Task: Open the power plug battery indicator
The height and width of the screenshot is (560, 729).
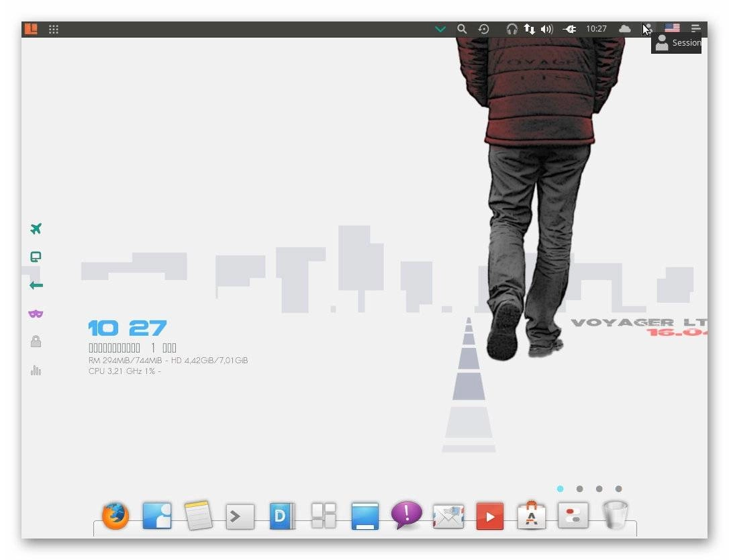Action: click(x=569, y=30)
